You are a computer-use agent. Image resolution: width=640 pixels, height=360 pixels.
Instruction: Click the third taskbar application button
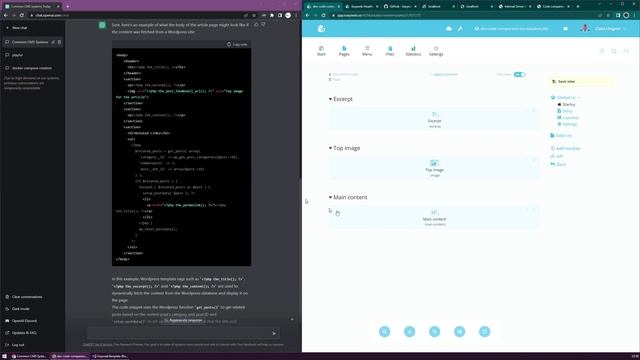pos(110,356)
